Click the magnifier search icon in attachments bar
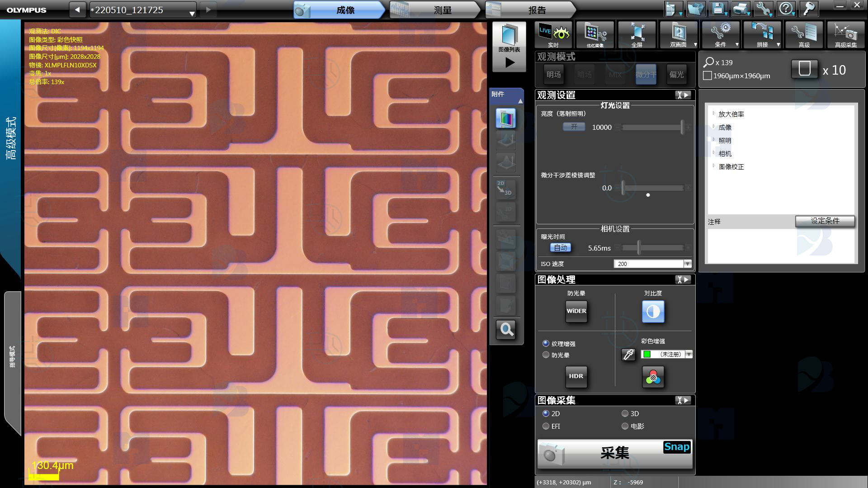Image resolution: width=868 pixels, height=488 pixels. (506, 330)
